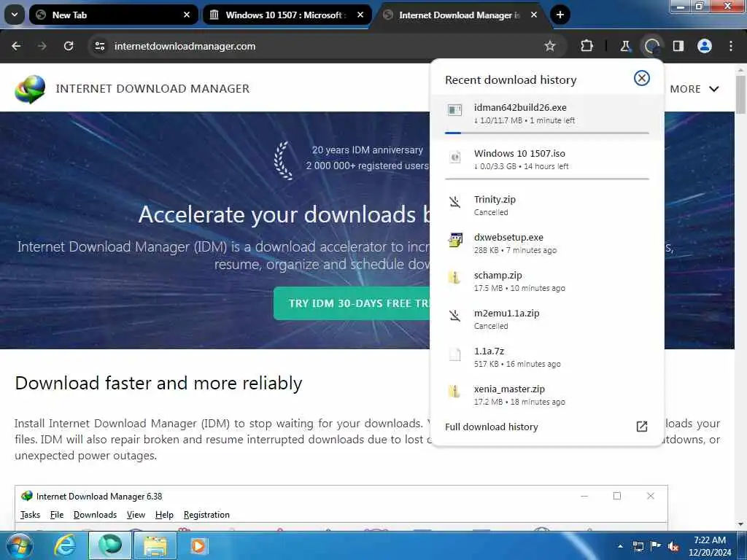Click the dxwebsetup.exe installer icon
Screen dimensions: 747x560
click(x=455, y=240)
